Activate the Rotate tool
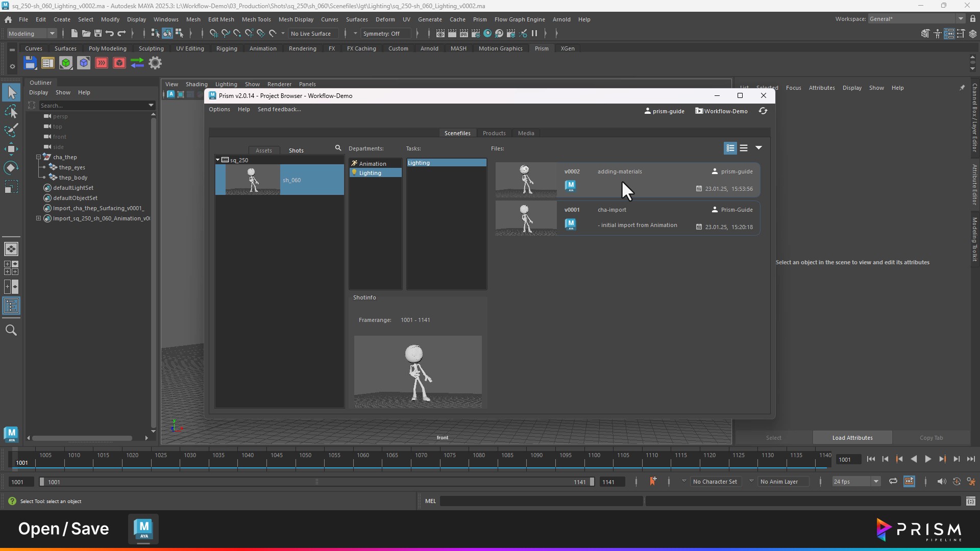The image size is (980, 551). tap(11, 168)
